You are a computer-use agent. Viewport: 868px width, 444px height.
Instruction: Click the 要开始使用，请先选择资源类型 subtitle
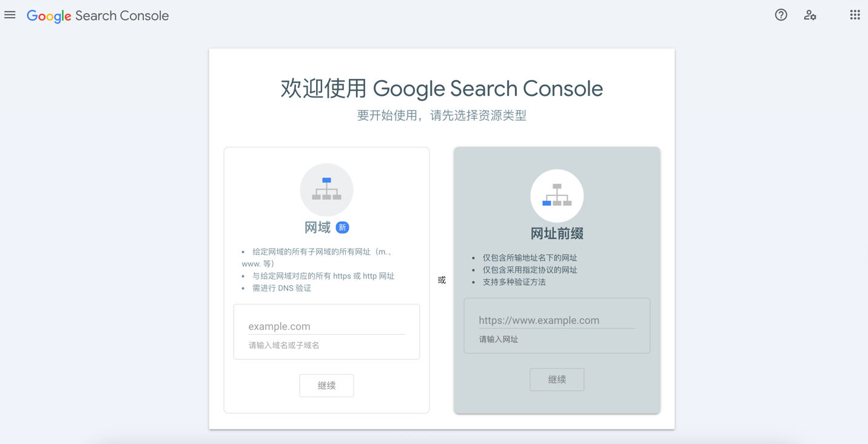click(x=442, y=115)
